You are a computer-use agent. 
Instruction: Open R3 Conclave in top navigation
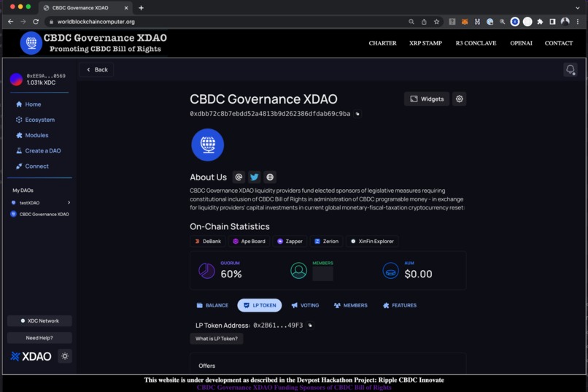coord(476,43)
